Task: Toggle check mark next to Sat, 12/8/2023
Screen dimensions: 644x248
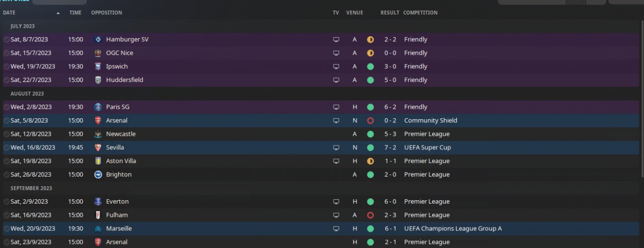Action: (x=7, y=134)
